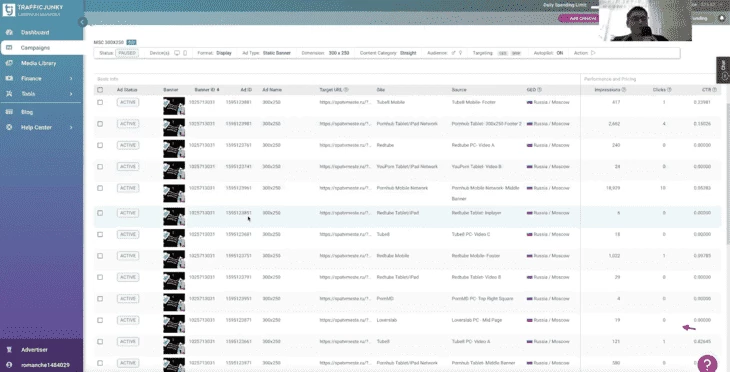
Task: Click the desktop device icon
Action: coord(177,53)
